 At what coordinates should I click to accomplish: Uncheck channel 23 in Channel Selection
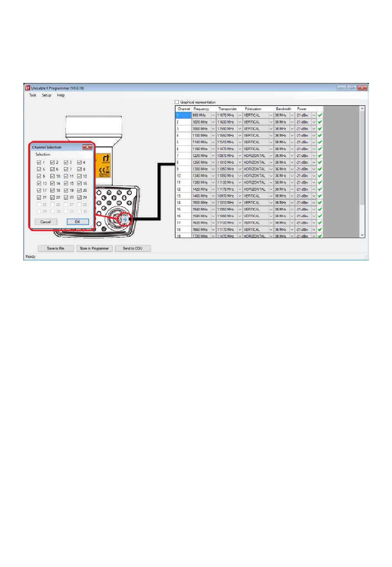click(x=66, y=197)
